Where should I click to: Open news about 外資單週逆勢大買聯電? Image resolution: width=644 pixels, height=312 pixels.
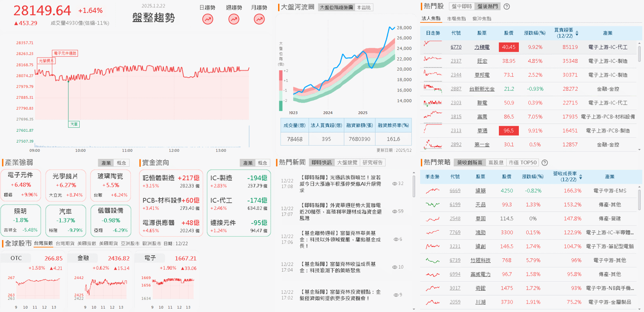[x=341, y=211]
